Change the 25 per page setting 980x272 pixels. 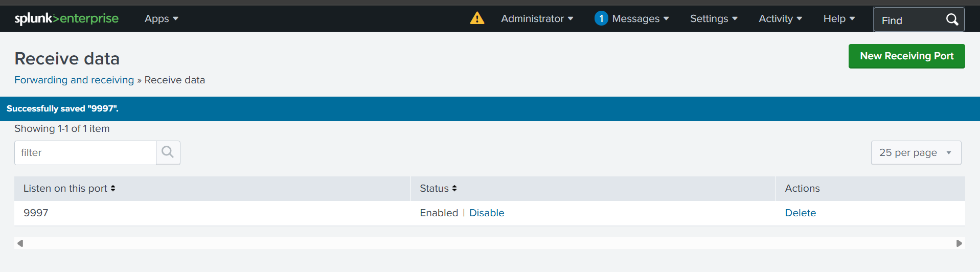[916, 152]
